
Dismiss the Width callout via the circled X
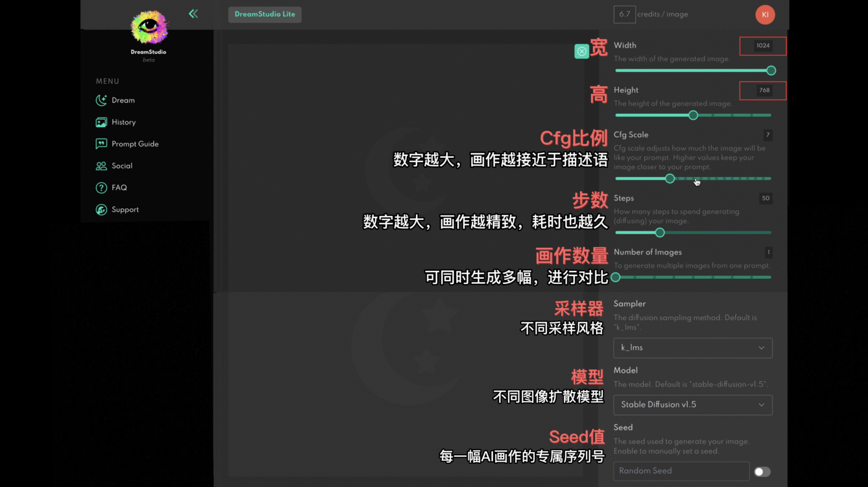click(581, 51)
